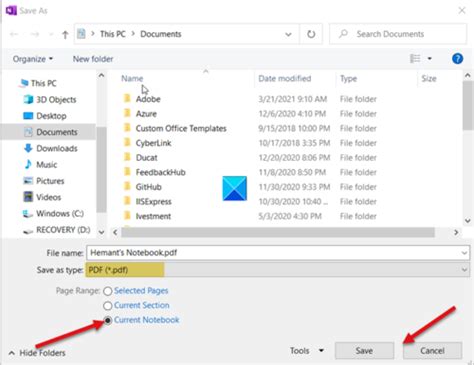The width and height of the screenshot is (474, 365).
Task: Select the CyberLink folder row
Action: pyautogui.click(x=153, y=143)
